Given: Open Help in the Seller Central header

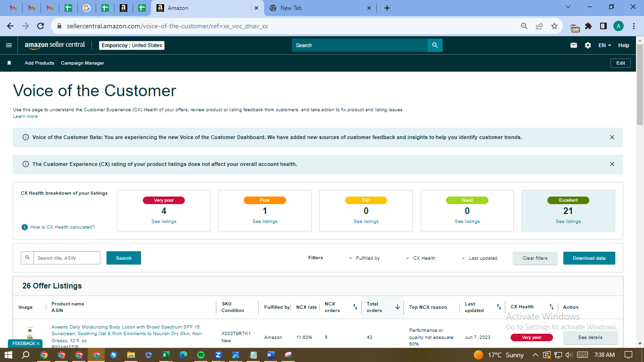Looking at the screenshot, I should tap(624, 45).
